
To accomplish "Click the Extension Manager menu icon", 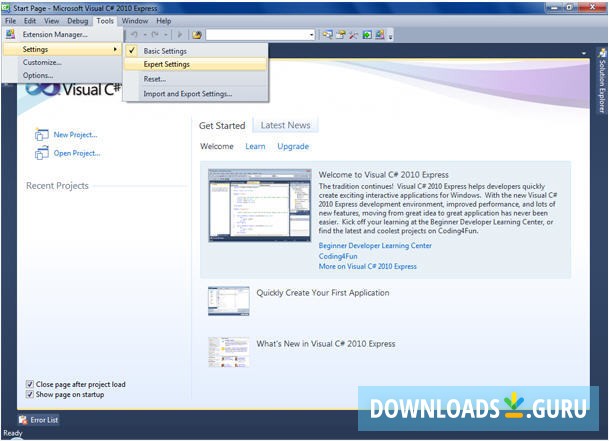I will click(x=10, y=34).
